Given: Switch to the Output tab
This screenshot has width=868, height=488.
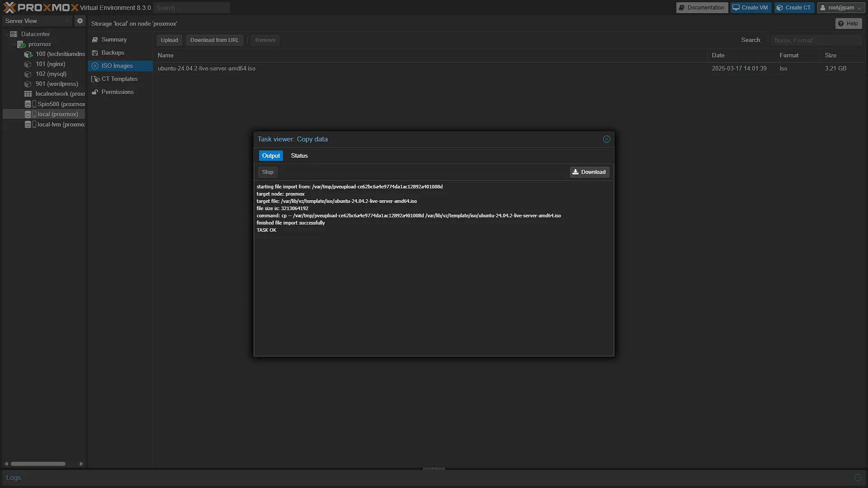Looking at the screenshot, I should pyautogui.click(x=271, y=156).
